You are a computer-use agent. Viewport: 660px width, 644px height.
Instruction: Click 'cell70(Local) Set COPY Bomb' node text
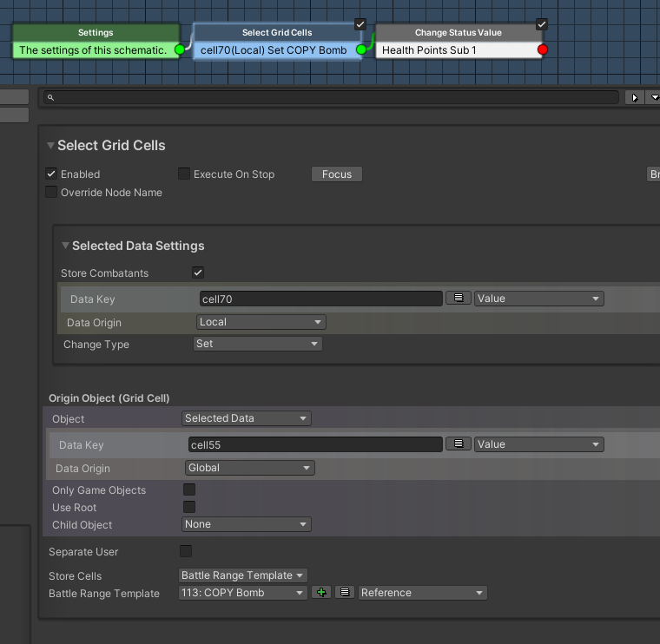click(x=274, y=50)
